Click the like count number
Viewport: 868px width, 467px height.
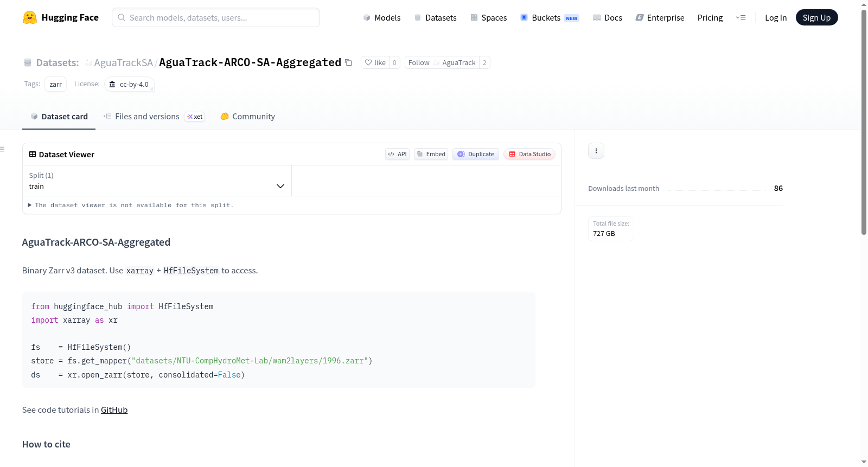394,63
